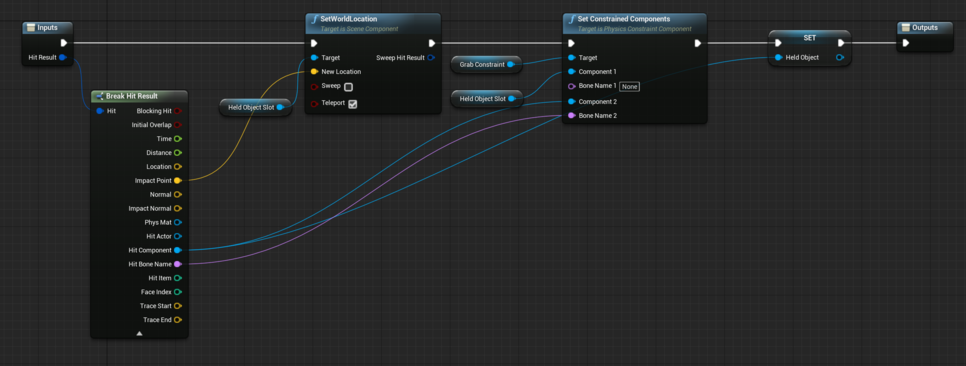
Task: Collapse the Break Hit Result node pins
Action: coord(139,333)
